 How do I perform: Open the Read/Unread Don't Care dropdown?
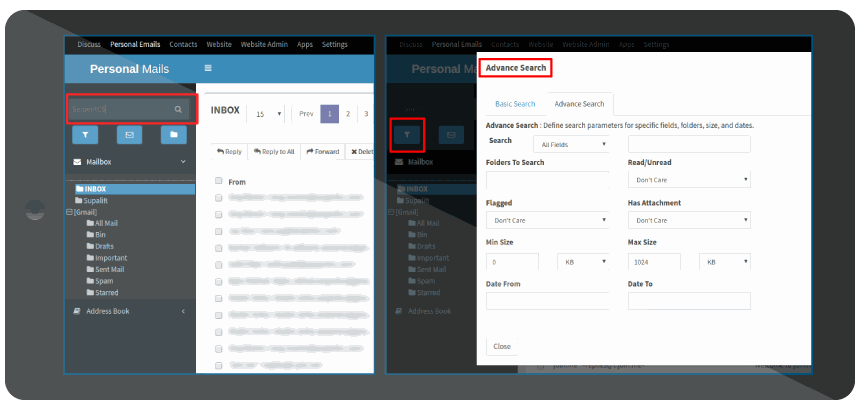[x=689, y=180]
